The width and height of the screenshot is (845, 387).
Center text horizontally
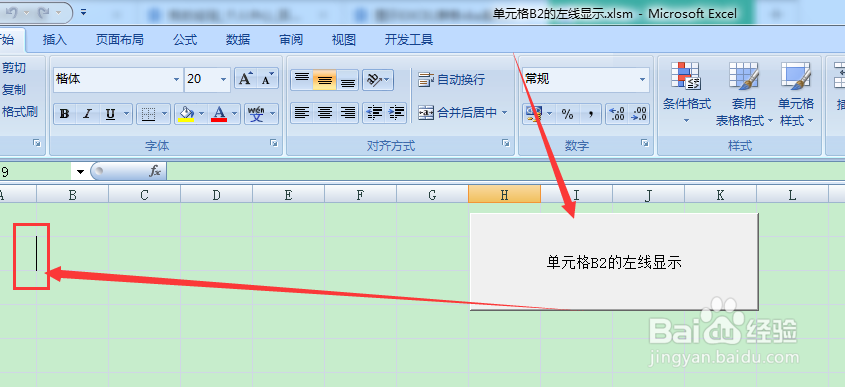[x=324, y=113]
